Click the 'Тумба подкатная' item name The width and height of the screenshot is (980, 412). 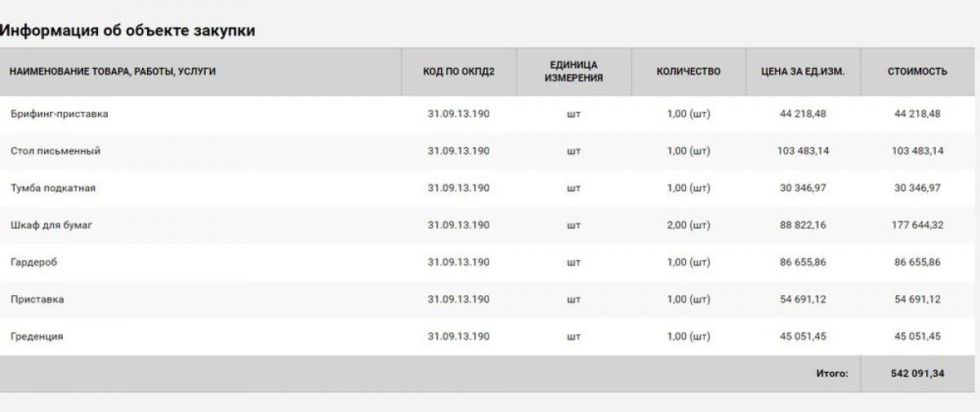53,188
